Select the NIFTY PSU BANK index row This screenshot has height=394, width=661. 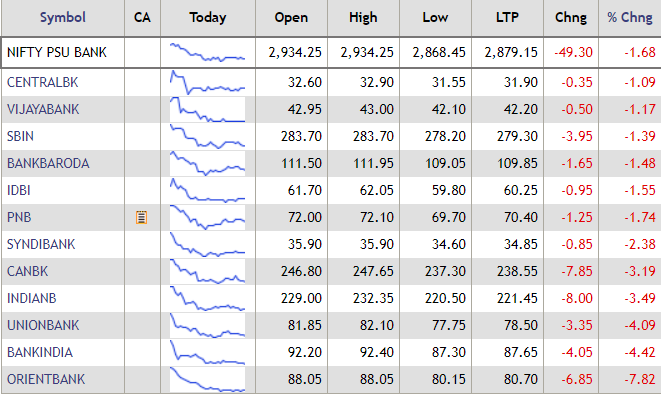tap(330, 52)
